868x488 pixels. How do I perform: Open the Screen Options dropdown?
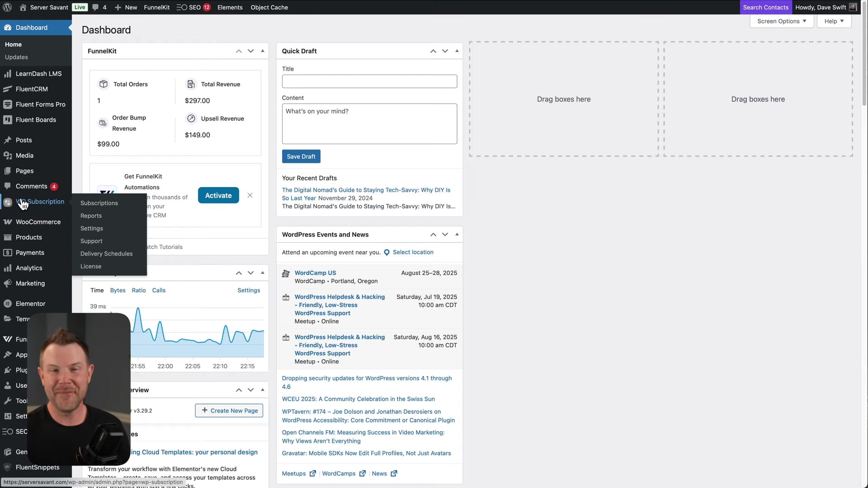point(782,21)
